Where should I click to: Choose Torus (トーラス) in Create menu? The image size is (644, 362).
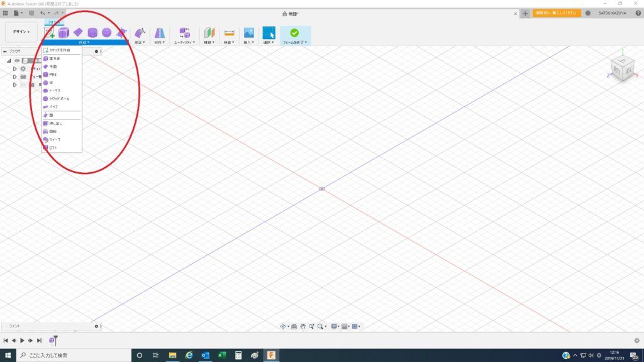[x=62, y=90]
